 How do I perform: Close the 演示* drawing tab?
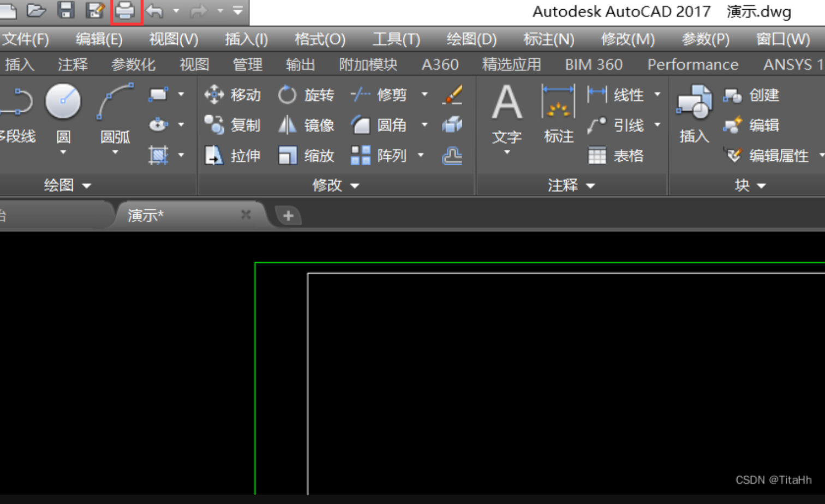click(x=246, y=215)
